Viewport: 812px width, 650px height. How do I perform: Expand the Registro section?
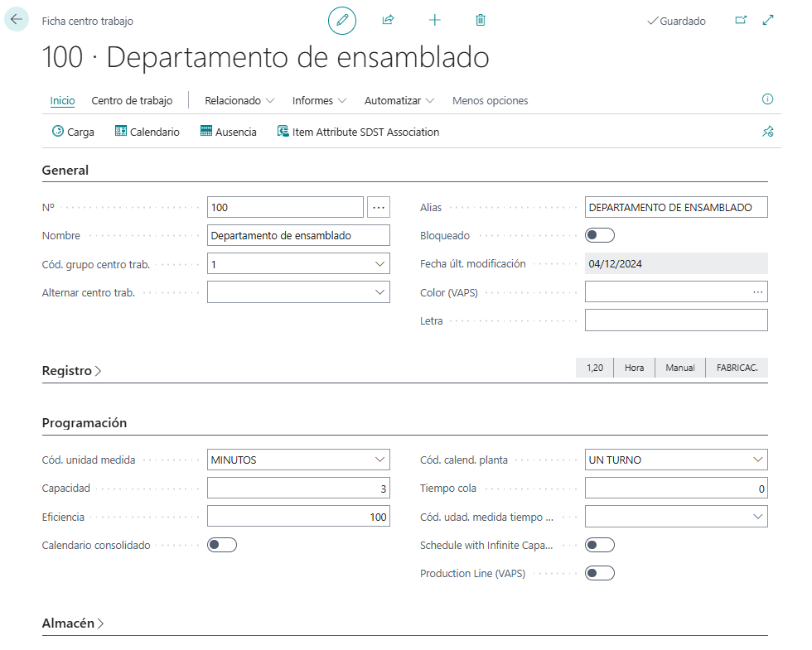[x=71, y=370]
